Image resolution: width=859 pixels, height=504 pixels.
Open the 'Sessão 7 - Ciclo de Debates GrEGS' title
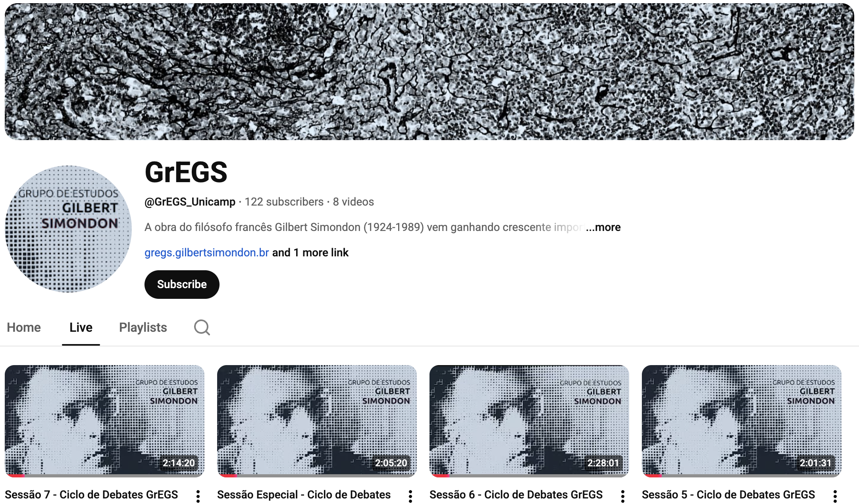(91, 495)
